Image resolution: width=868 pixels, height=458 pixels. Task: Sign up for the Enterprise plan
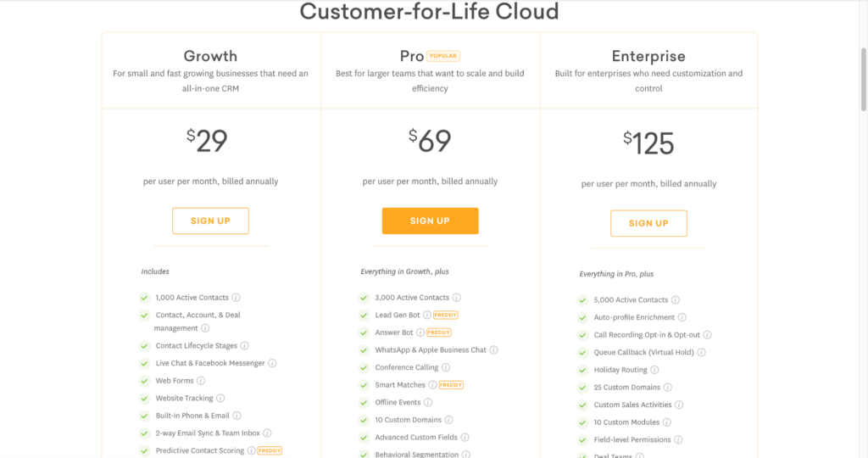click(x=648, y=223)
